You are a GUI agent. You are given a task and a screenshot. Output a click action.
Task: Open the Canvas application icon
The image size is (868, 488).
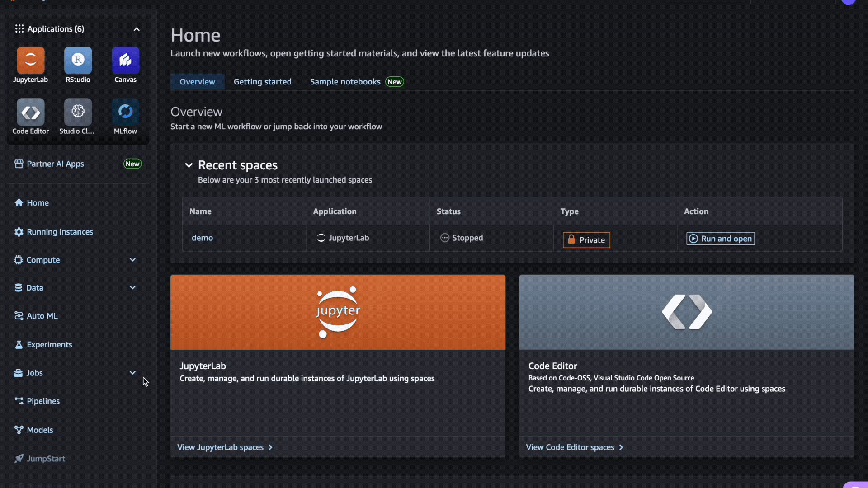[x=125, y=60]
